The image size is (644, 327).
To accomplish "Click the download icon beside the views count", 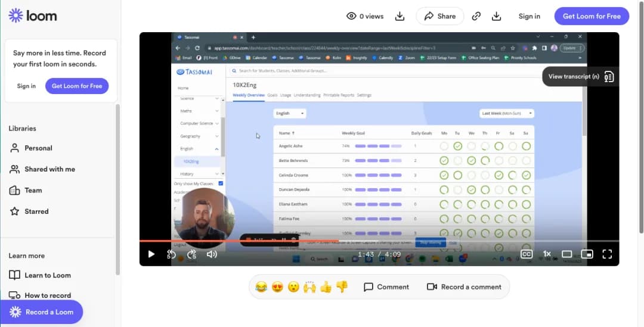I will 400,17.
